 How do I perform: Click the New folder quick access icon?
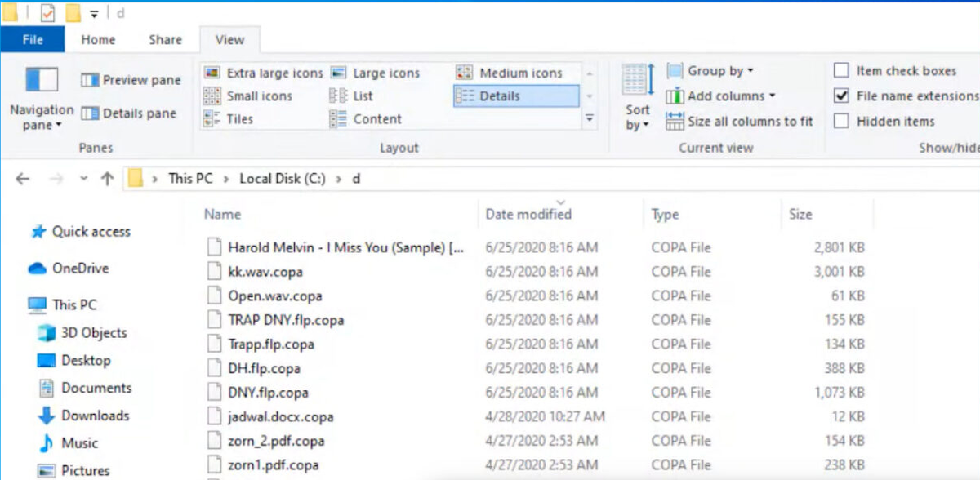click(x=73, y=13)
